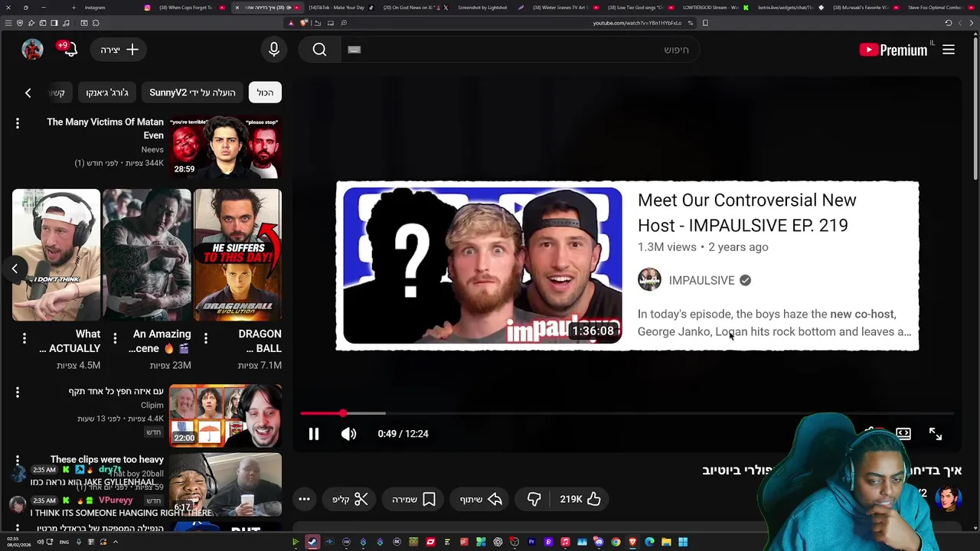Open Adobe Premiere Pro from taskbar

coord(531,542)
